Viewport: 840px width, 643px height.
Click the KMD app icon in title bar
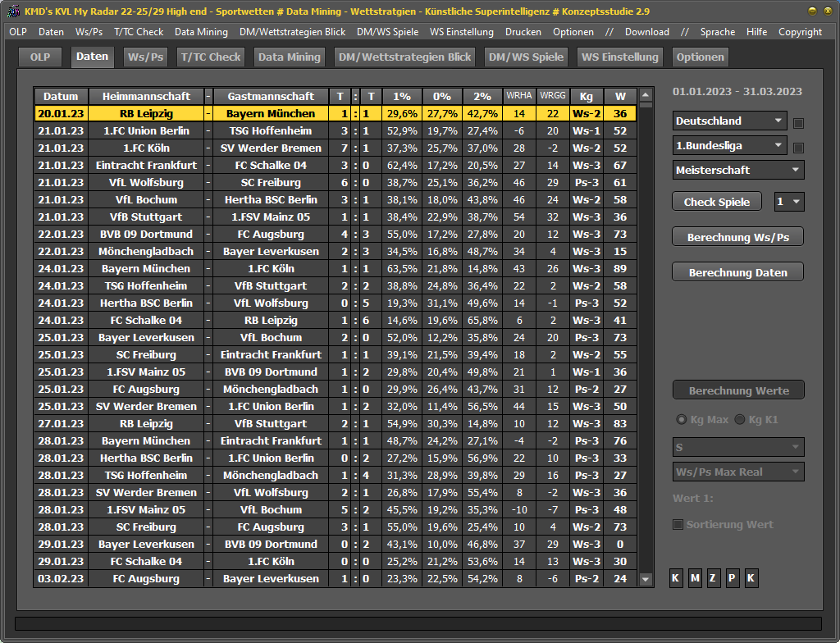(13, 11)
